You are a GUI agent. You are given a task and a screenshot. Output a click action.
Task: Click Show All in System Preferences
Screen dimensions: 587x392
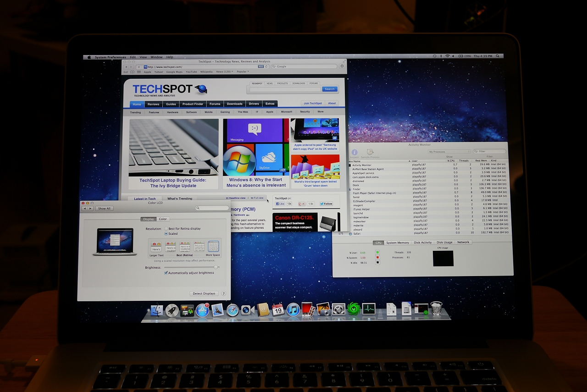pos(104,208)
